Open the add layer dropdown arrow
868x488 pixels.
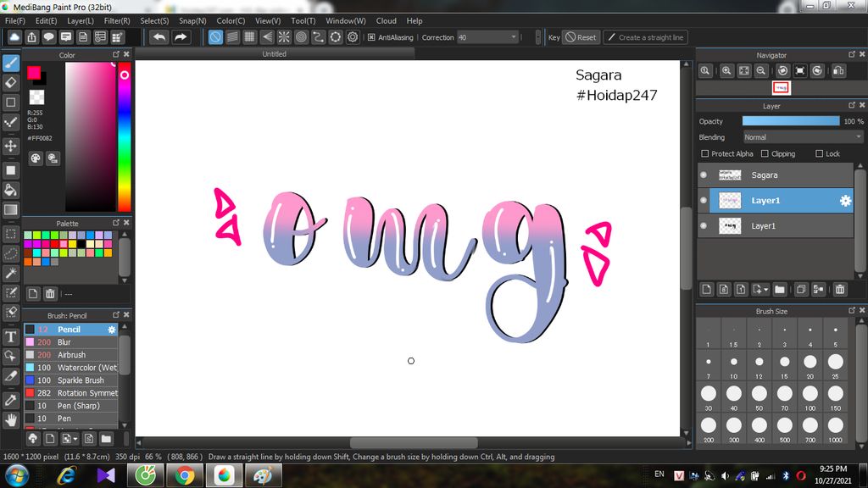coord(768,290)
